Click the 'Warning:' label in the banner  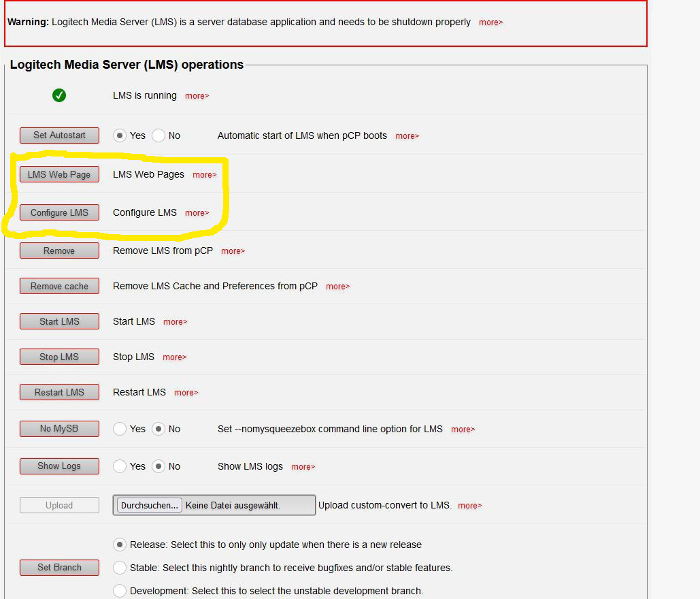[x=28, y=22]
